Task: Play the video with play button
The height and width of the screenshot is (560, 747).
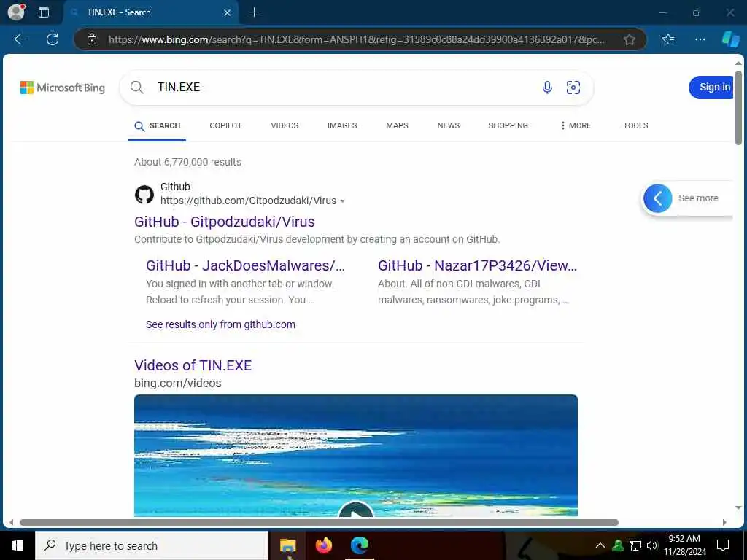Action: [x=356, y=510]
